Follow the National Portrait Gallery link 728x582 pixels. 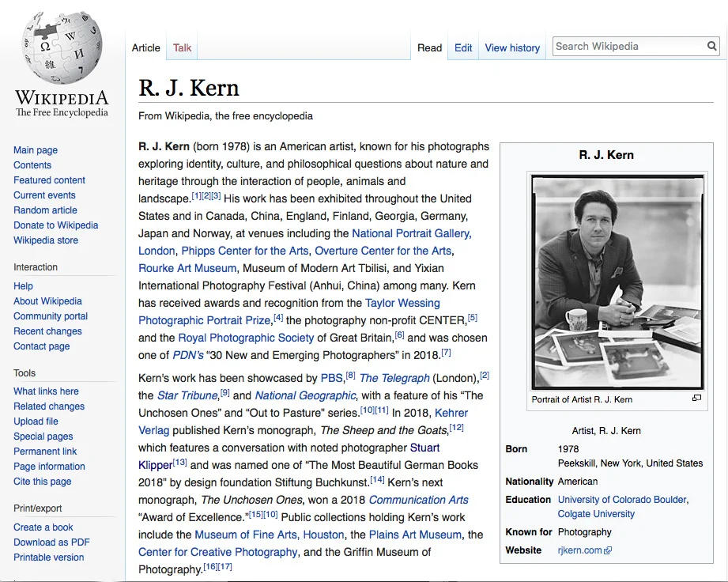point(411,233)
